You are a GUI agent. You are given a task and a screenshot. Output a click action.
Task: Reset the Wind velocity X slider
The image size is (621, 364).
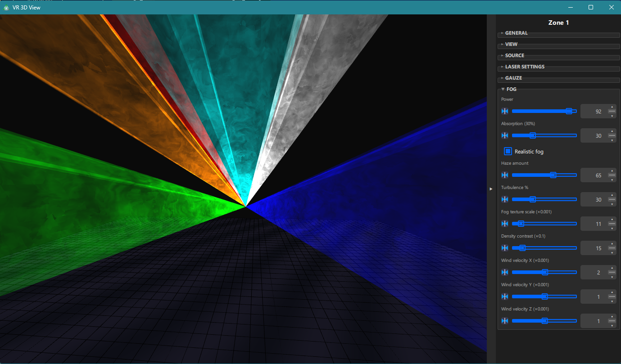tap(504, 272)
